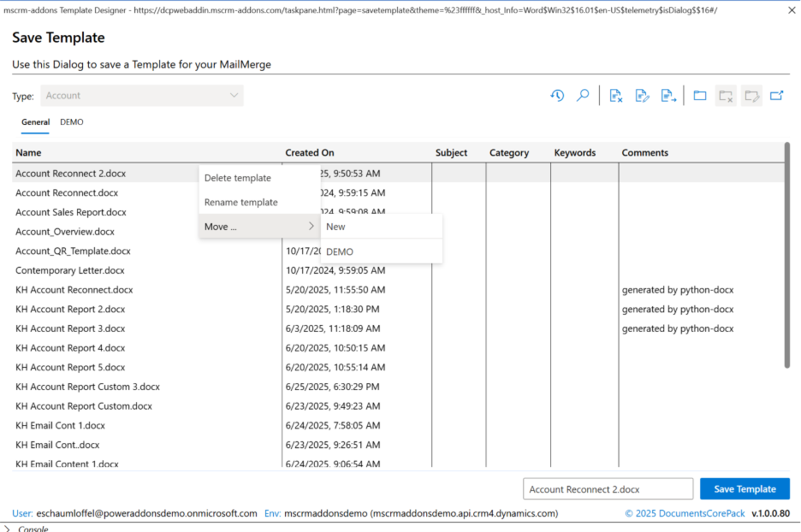Expand the Console panel chevron
Screen dimensions: 801x532
8,529
